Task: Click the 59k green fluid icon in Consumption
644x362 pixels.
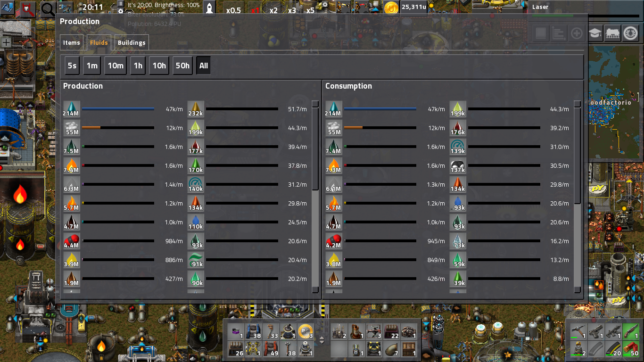Action: coord(458,260)
